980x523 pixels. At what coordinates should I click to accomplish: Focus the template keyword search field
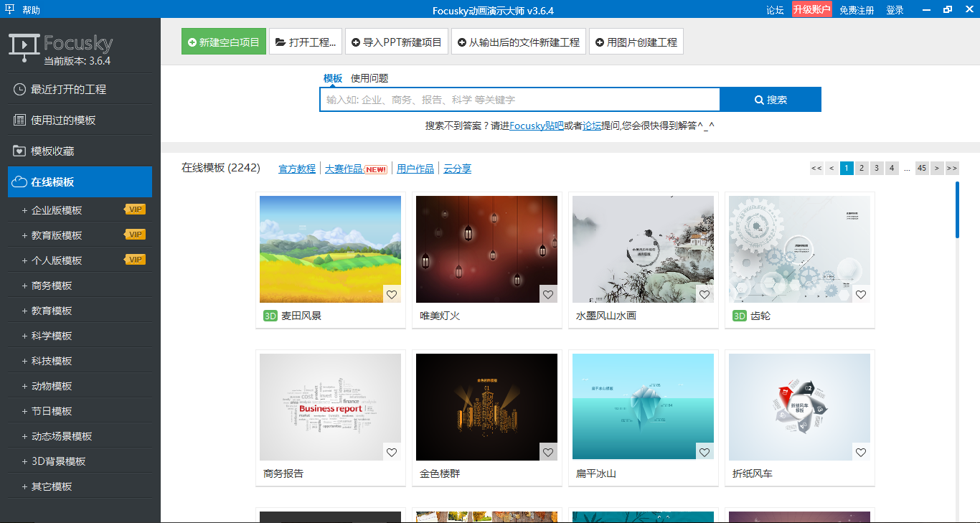tap(519, 100)
